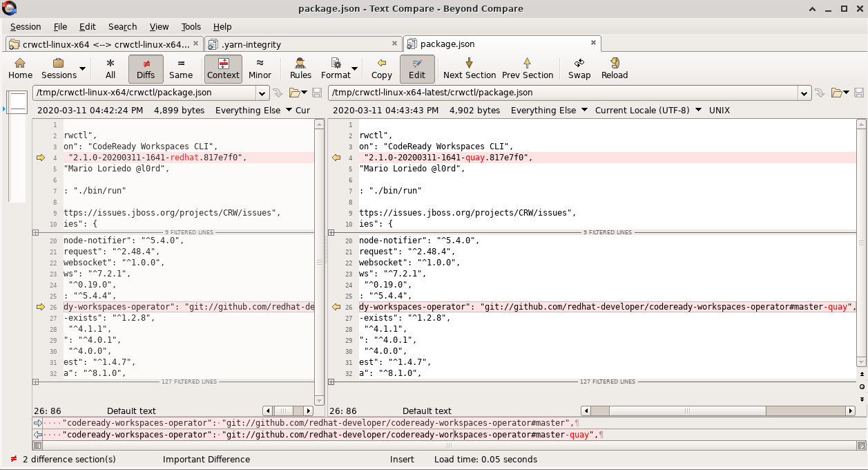
Task: Click right copy arrow on line 4
Action: [x=337, y=158]
